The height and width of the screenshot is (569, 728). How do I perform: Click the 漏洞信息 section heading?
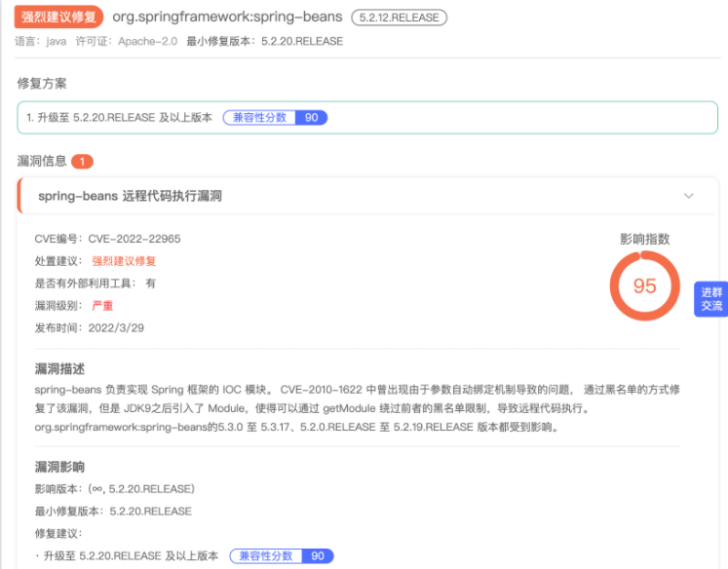point(42,161)
